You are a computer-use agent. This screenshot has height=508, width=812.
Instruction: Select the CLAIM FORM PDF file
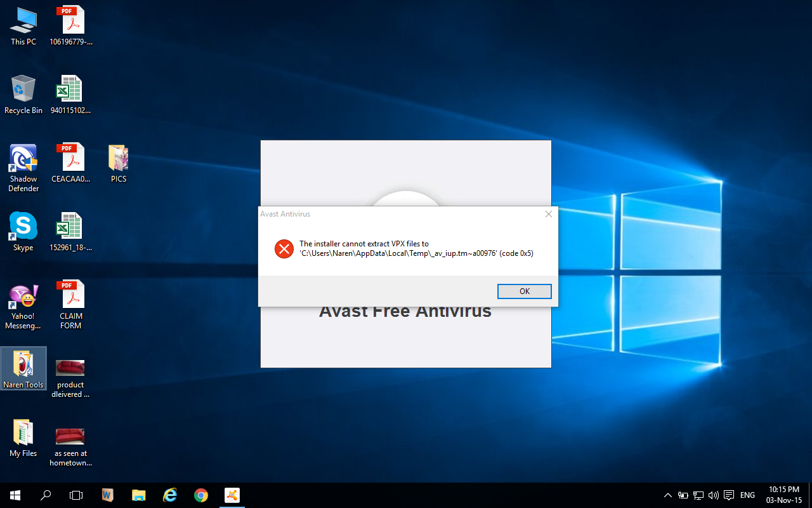pyautogui.click(x=71, y=305)
